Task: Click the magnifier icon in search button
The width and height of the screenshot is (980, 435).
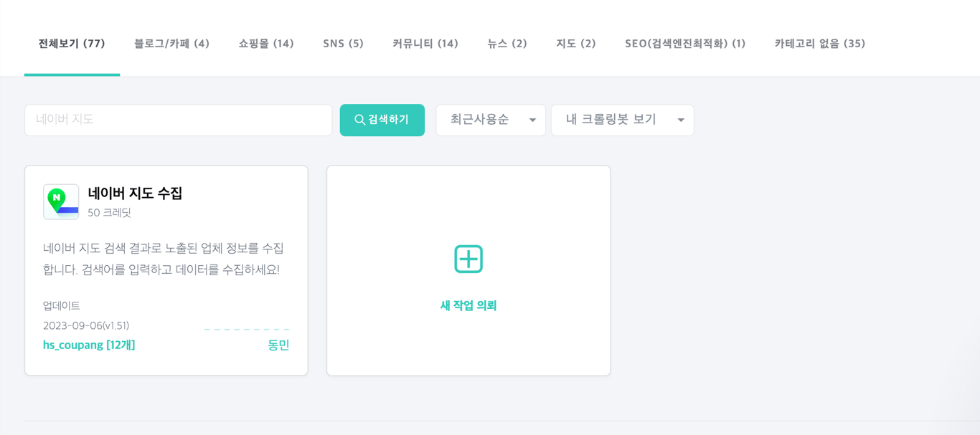Action: [359, 120]
